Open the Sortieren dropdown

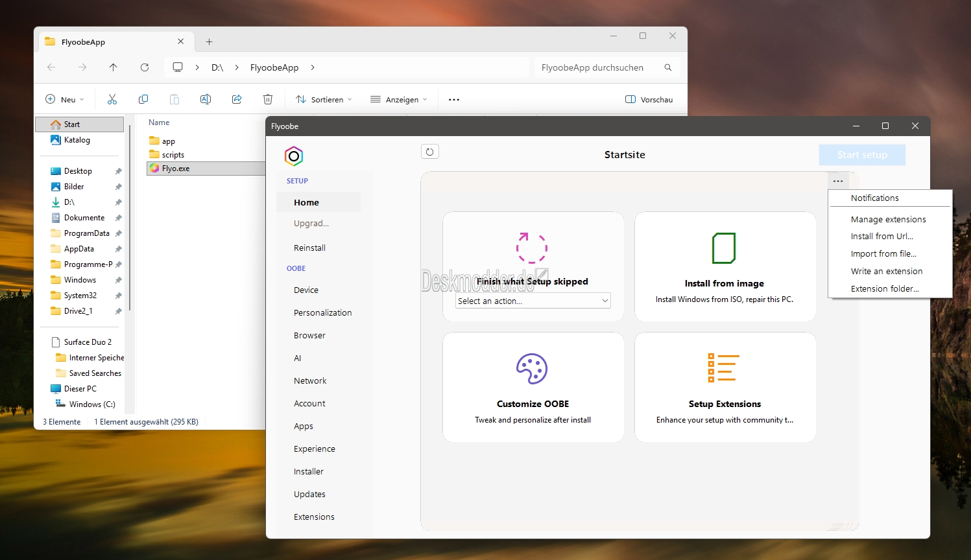click(x=324, y=100)
